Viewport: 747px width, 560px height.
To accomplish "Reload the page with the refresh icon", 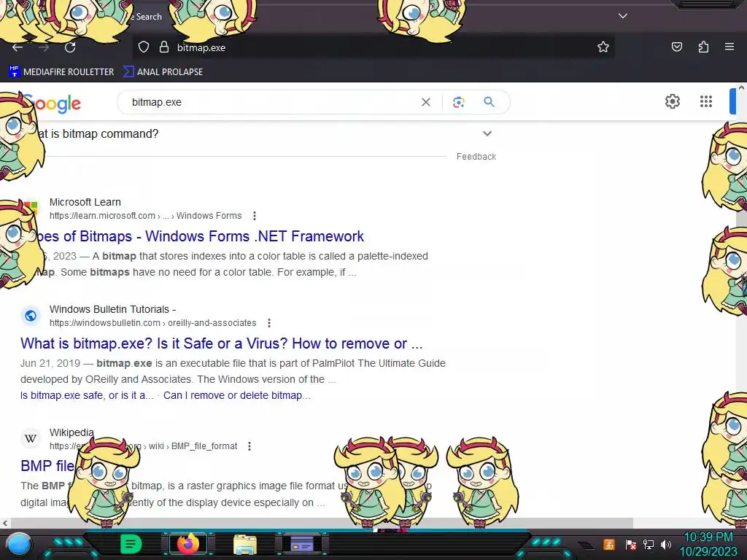I will click(x=70, y=47).
